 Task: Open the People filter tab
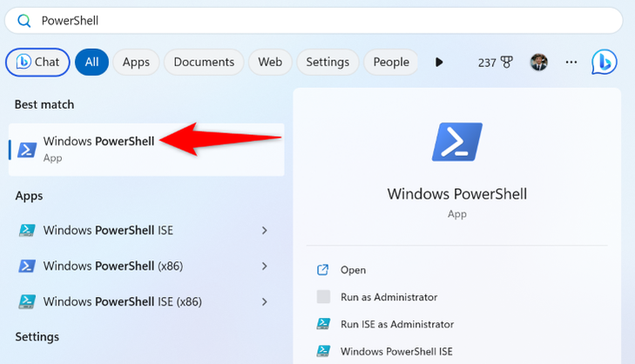click(391, 62)
